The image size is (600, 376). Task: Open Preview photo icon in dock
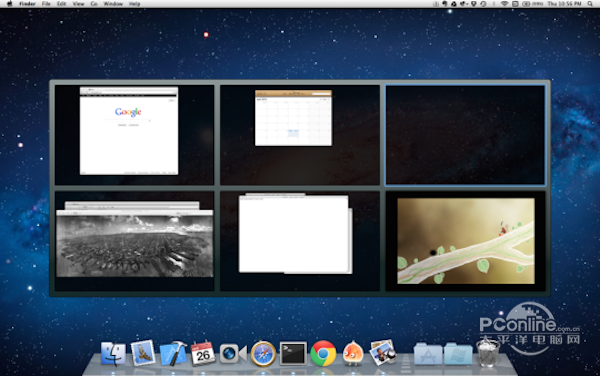pyautogui.click(x=383, y=352)
